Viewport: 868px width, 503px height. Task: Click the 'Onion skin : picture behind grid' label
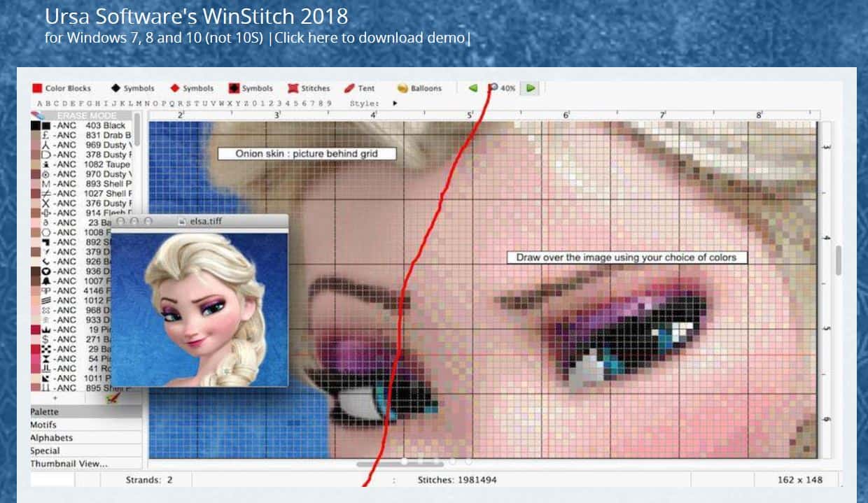tap(307, 154)
